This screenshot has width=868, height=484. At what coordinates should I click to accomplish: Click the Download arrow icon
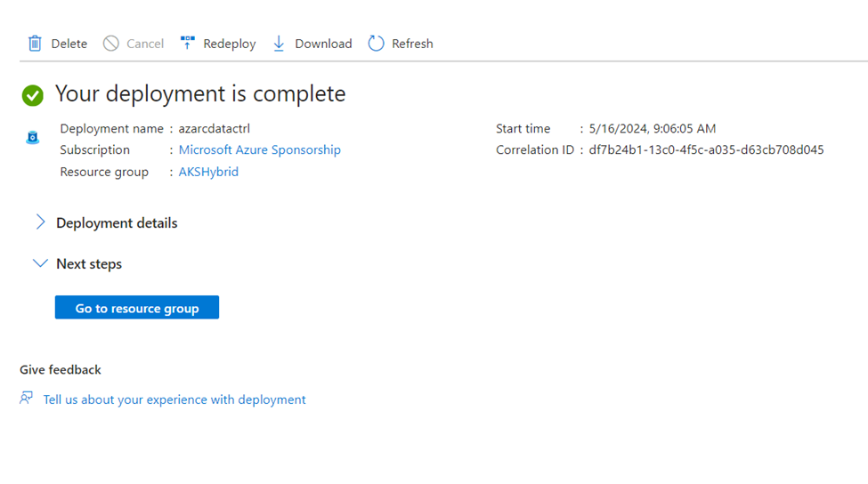[279, 43]
